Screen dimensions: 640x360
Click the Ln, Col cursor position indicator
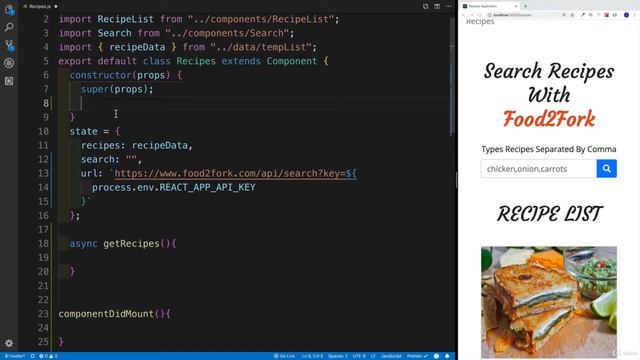coord(312,356)
